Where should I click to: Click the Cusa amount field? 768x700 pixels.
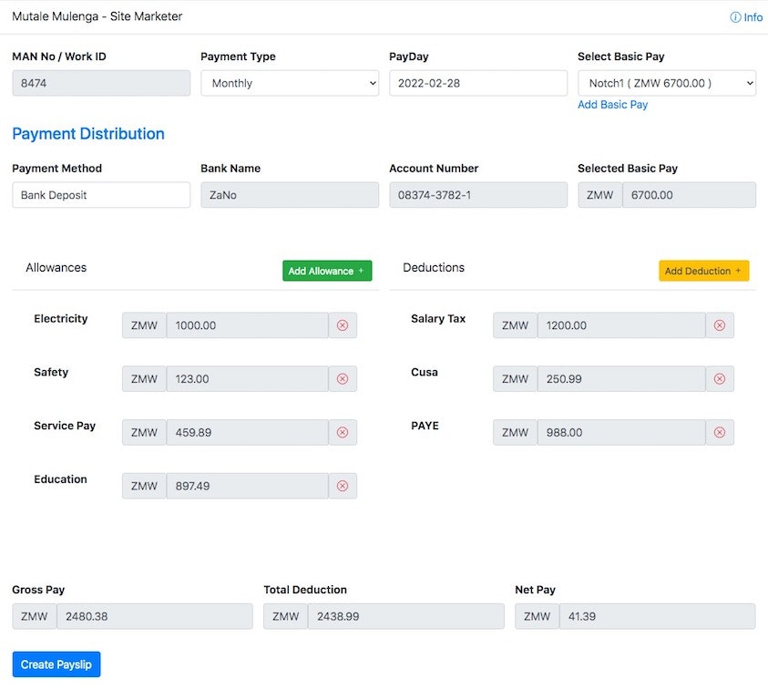[x=621, y=379]
